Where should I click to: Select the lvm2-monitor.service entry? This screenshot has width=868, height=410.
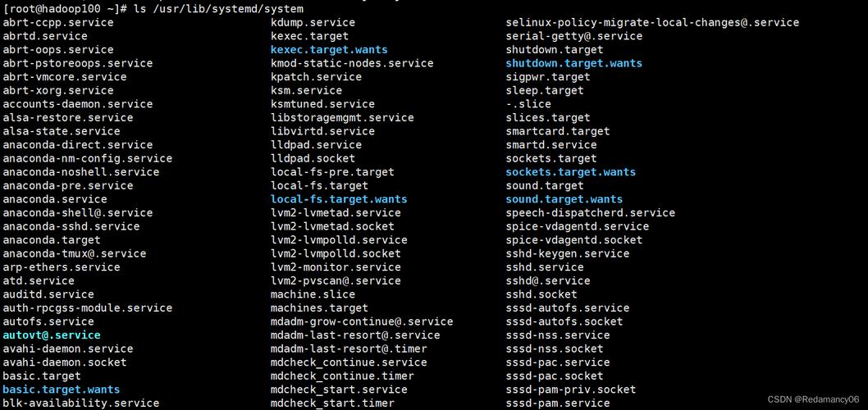pyautogui.click(x=336, y=267)
